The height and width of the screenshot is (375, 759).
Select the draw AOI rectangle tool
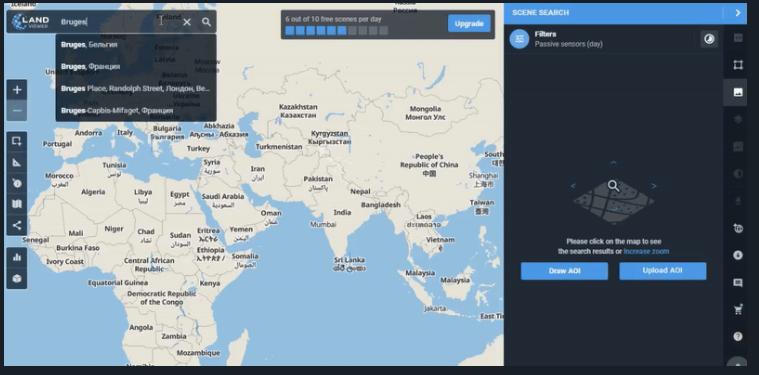pos(17,141)
